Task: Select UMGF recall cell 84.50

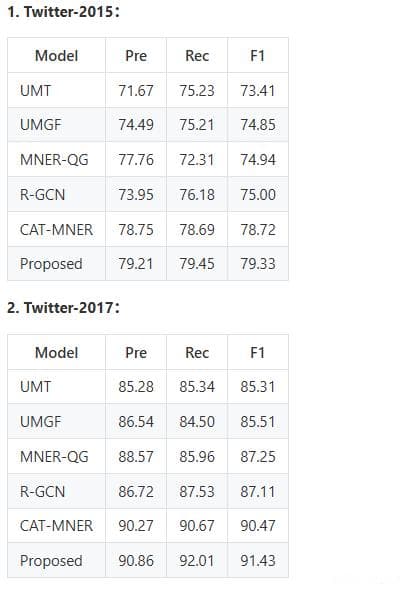Action: tap(197, 422)
